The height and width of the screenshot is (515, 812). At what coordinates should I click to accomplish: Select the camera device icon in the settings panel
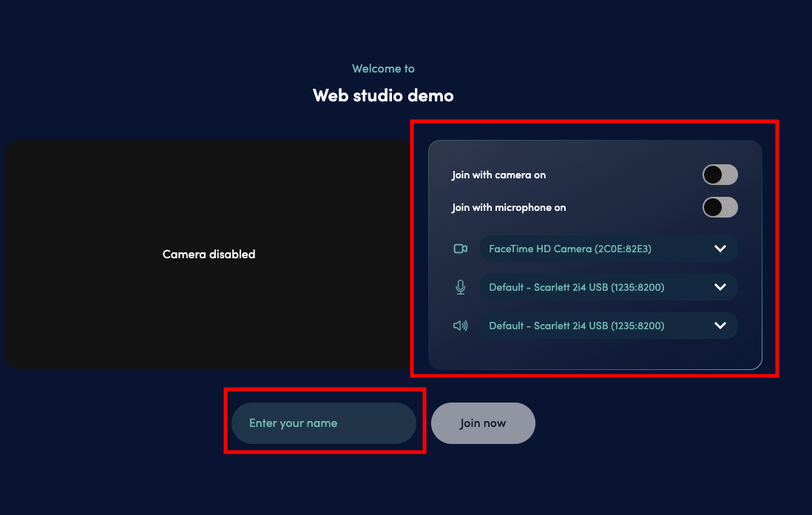point(461,249)
